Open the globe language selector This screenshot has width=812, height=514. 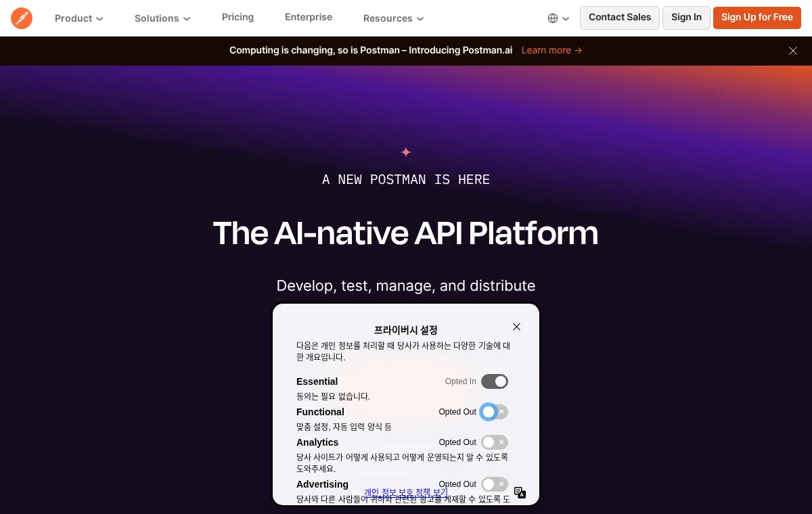tap(558, 18)
